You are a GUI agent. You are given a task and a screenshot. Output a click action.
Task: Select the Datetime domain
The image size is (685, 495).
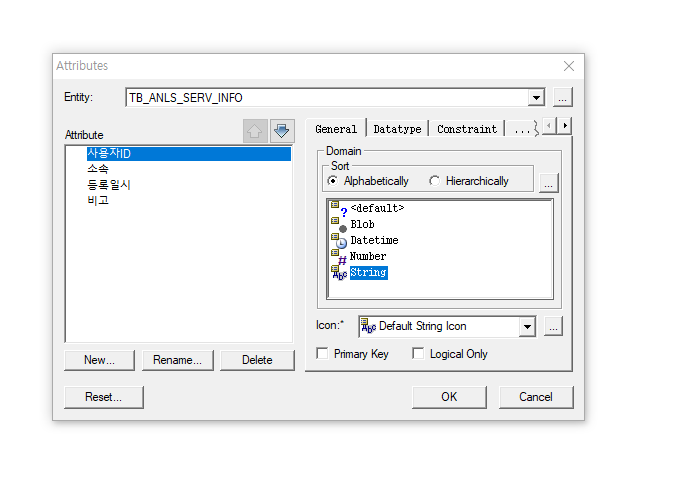tap(374, 240)
